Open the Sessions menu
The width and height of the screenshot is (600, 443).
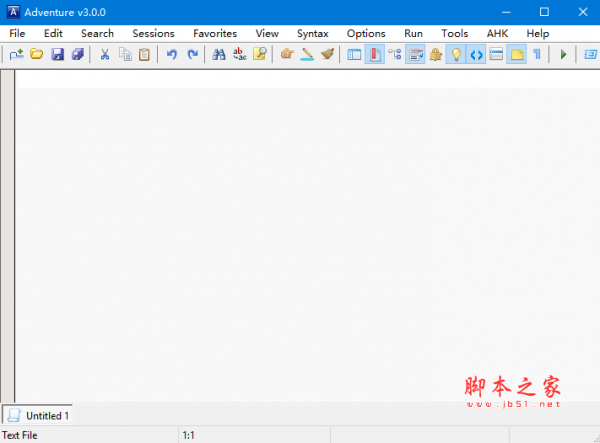click(153, 34)
